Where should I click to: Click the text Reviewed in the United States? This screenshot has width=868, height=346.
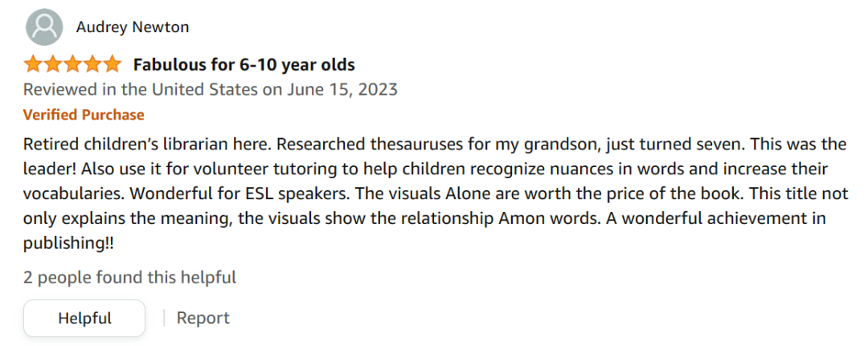coord(141,90)
